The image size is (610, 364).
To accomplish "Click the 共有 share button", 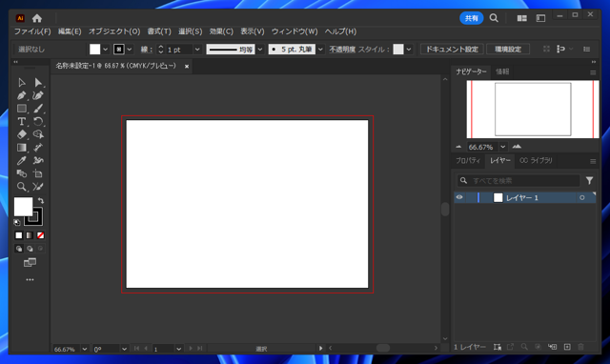I will 472,18.
